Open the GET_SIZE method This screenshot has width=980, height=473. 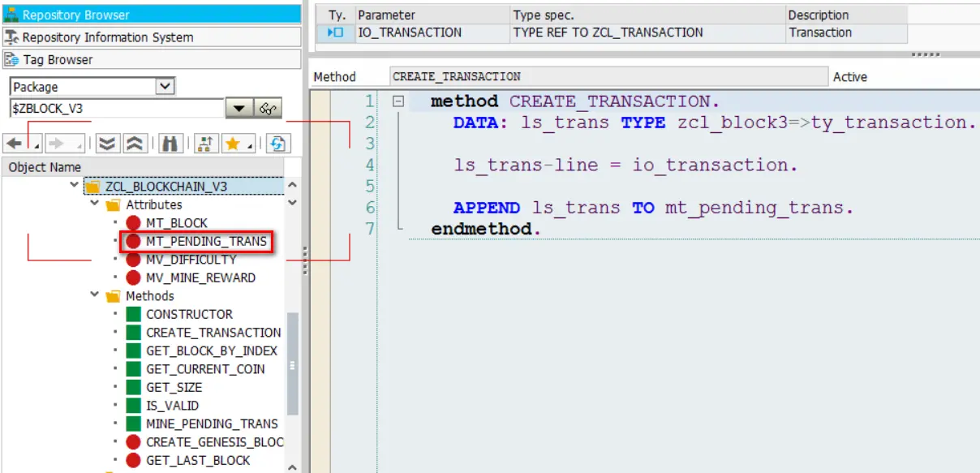[x=174, y=387]
